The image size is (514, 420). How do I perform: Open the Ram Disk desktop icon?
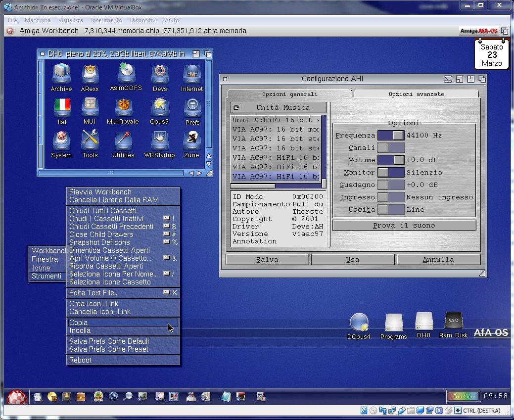click(453, 322)
